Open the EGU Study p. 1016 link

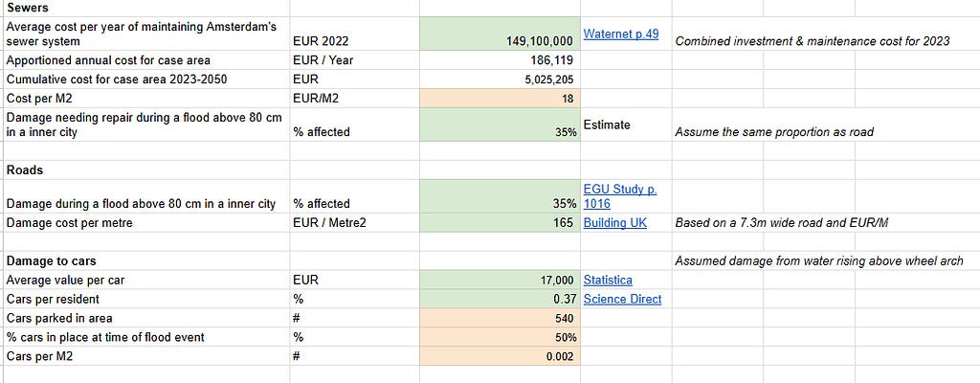[x=620, y=196]
